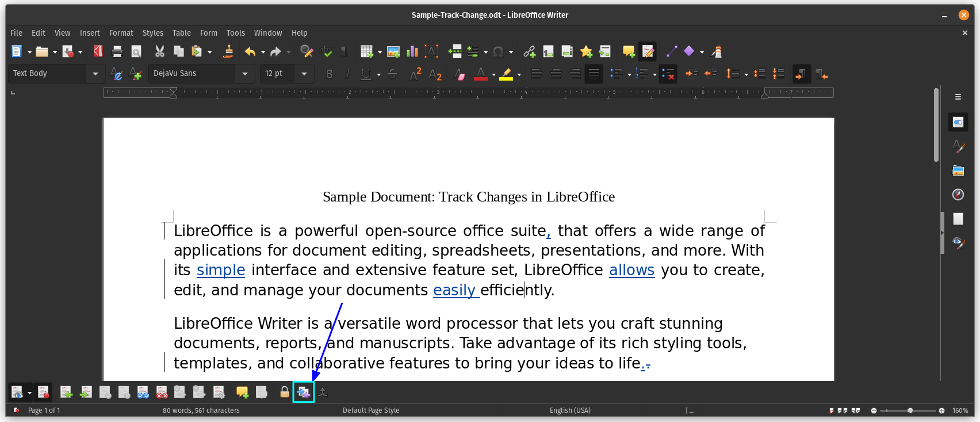Open the Styles menu
This screenshot has height=422, width=980.
pyautogui.click(x=153, y=33)
